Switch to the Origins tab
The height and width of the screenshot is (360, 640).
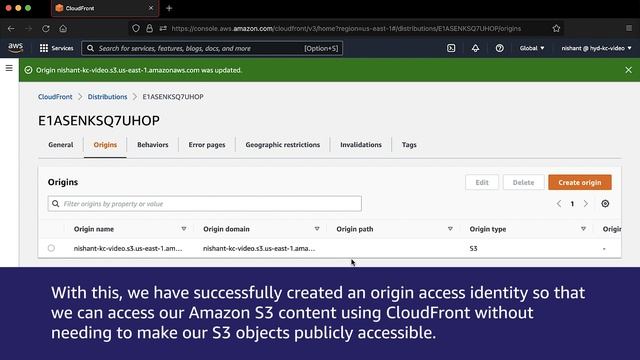coord(105,145)
